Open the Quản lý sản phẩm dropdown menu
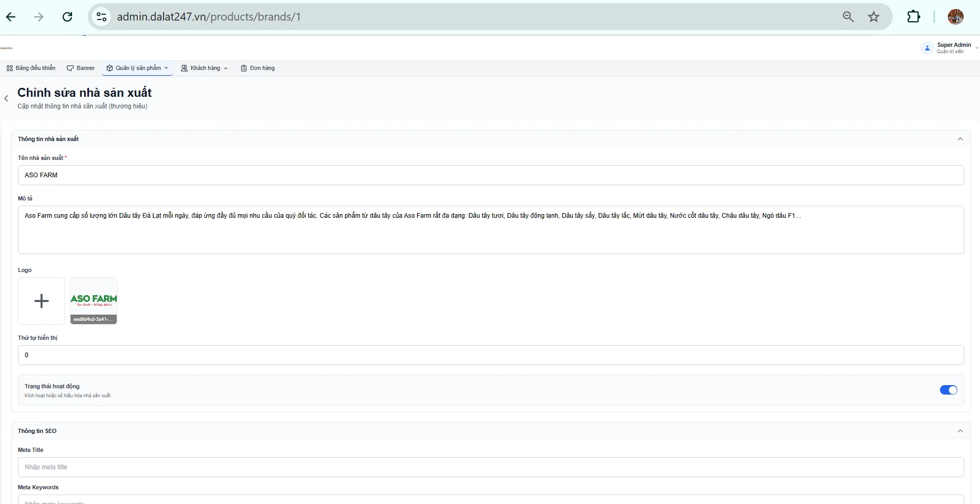Screen dimensions: 980x504 coord(137,68)
